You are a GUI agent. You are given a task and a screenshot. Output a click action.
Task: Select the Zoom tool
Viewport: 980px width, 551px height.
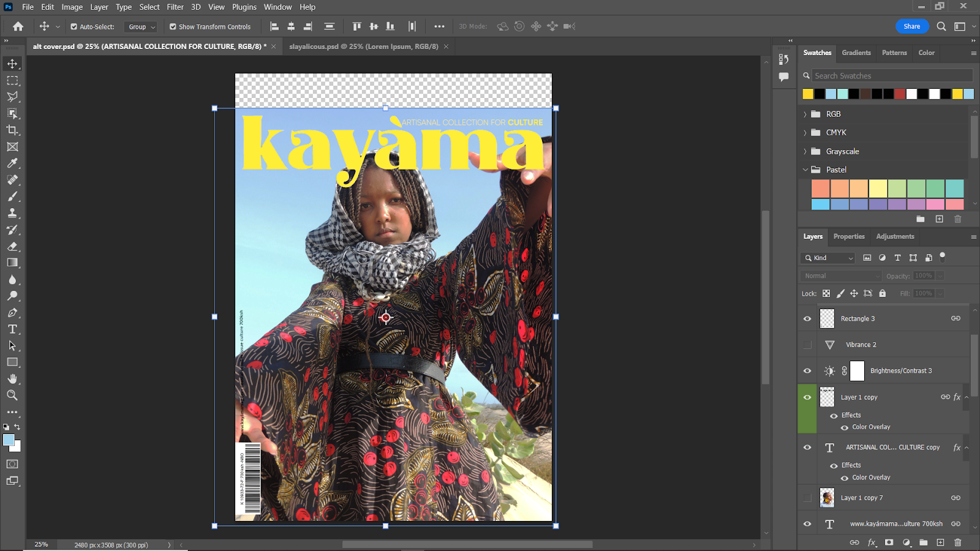[x=12, y=395]
